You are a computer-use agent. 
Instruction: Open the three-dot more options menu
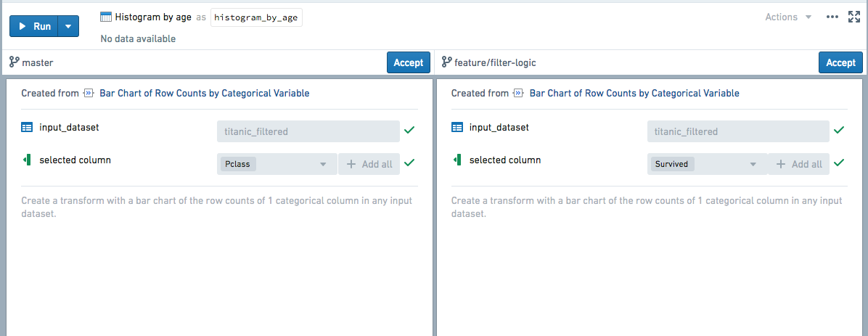point(832,17)
